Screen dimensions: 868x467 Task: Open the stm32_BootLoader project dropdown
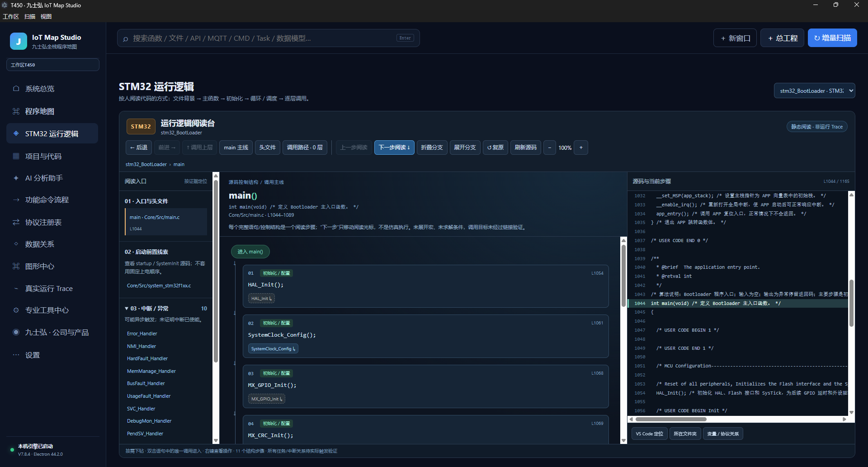click(815, 91)
